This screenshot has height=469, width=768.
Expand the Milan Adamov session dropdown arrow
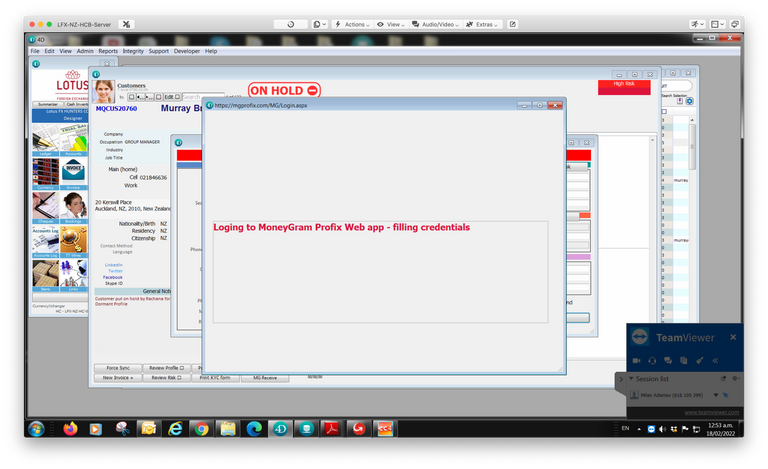716,395
